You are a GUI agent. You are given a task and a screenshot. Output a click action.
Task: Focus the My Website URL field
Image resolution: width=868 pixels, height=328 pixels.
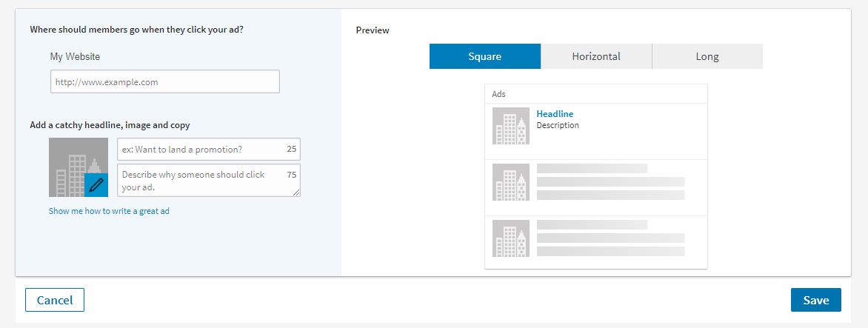click(164, 81)
